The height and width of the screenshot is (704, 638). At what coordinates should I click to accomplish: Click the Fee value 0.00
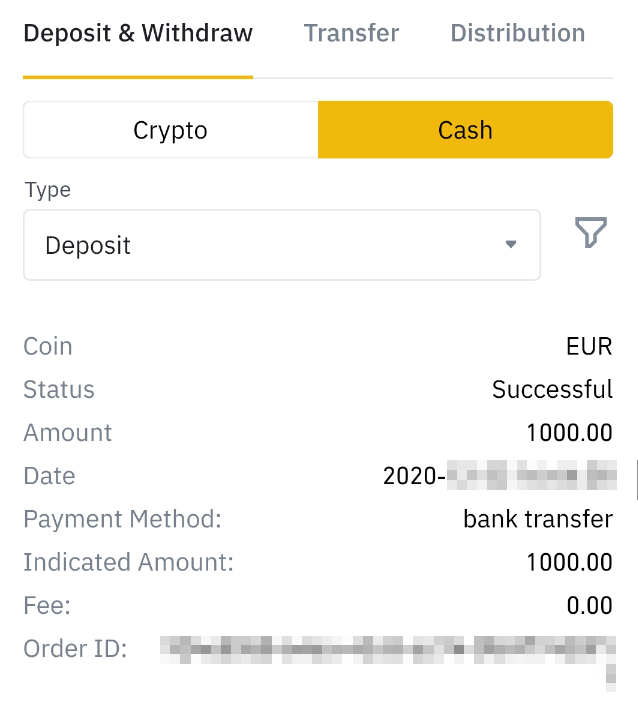[589, 605]
